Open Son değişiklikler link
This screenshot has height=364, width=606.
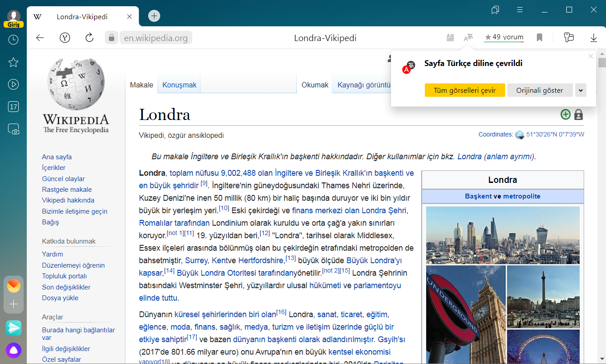[66, 287]
